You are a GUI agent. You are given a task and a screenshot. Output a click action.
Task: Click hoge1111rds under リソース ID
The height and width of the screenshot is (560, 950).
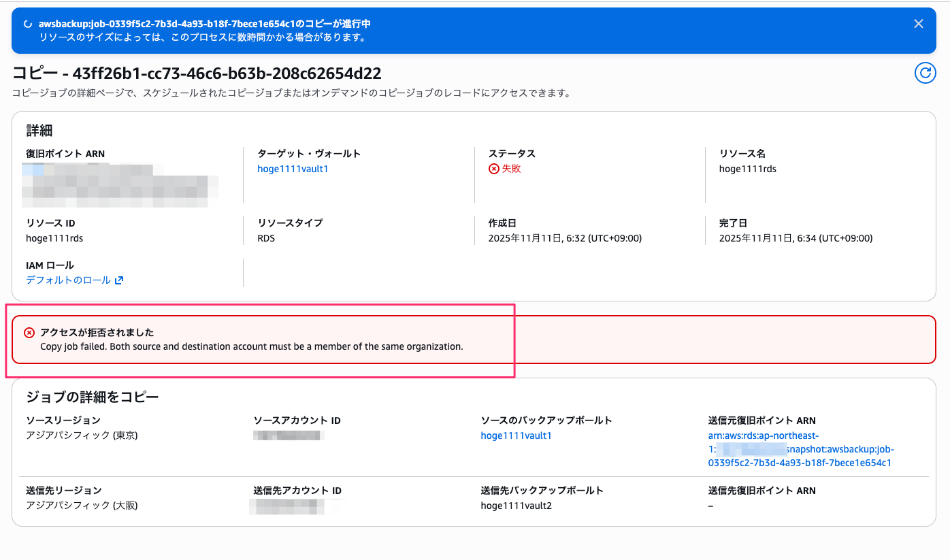pos(54,238)
